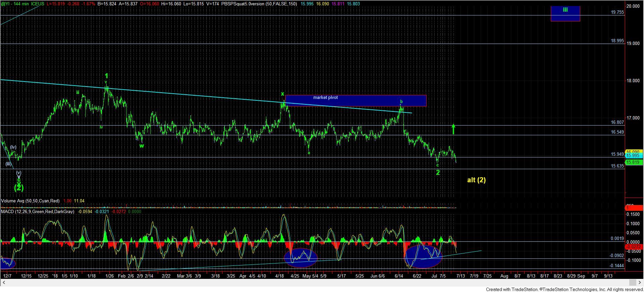Click the -0.0902 MACD level label

click(x=616, y=255)
